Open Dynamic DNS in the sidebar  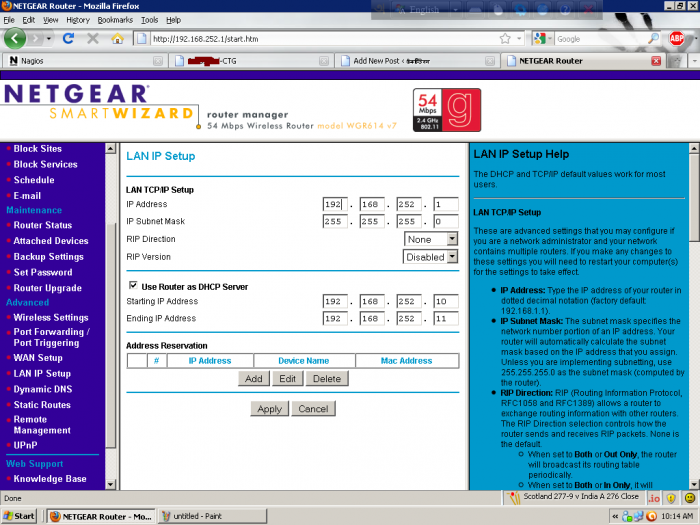pyautogui.click(x=43, y=389)
